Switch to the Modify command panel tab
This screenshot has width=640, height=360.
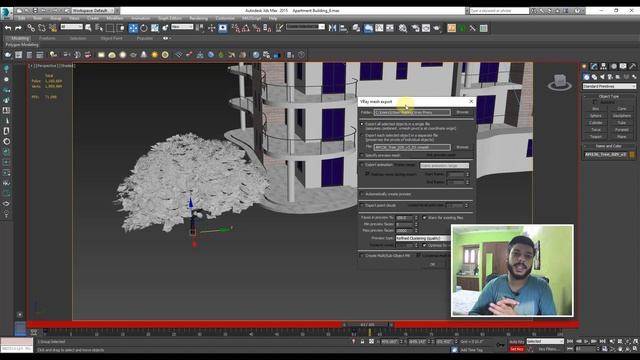point(594,66)
